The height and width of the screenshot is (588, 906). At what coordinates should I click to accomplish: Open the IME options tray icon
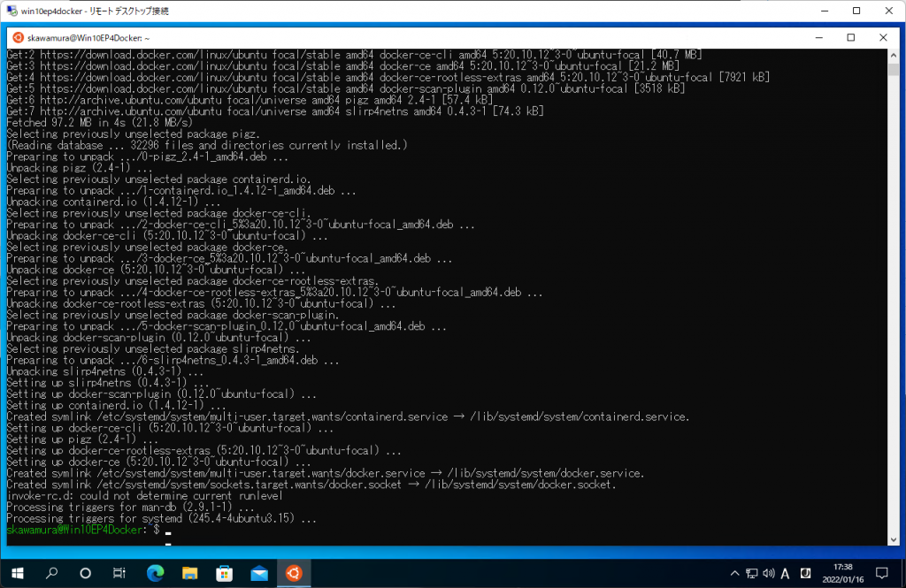805,573
